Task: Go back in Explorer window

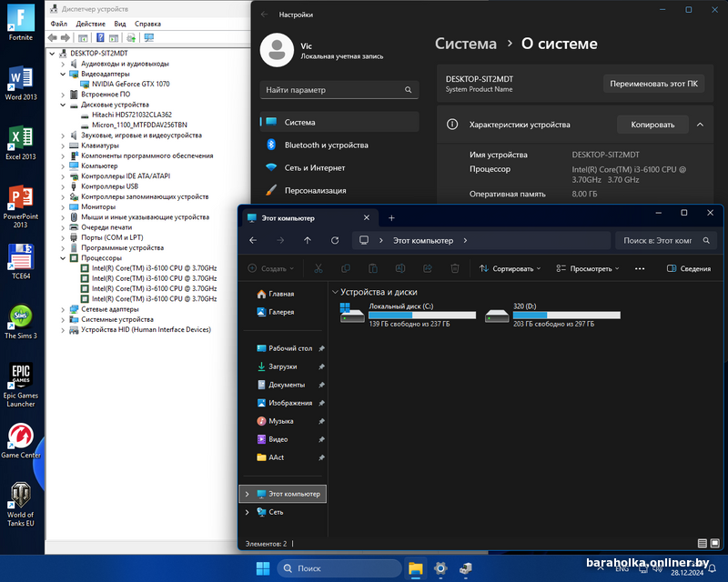Action: coord(253,240)
